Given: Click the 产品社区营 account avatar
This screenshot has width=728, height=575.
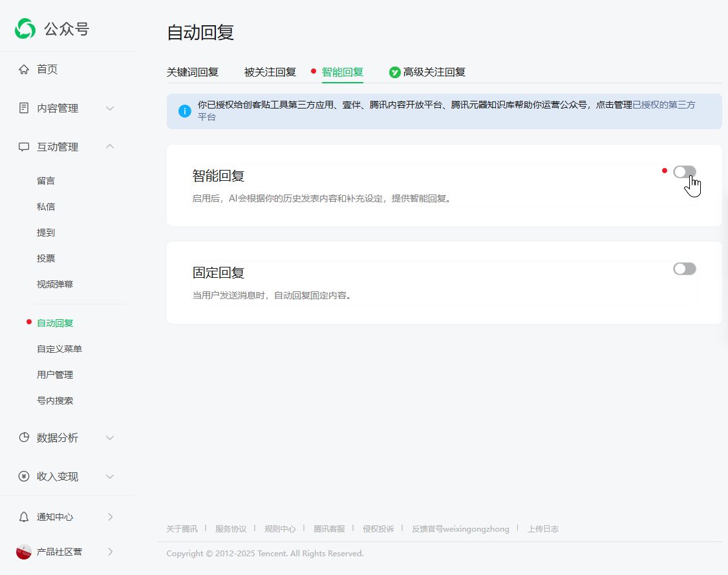Looking at the screenshot, I should coord(24,552).
